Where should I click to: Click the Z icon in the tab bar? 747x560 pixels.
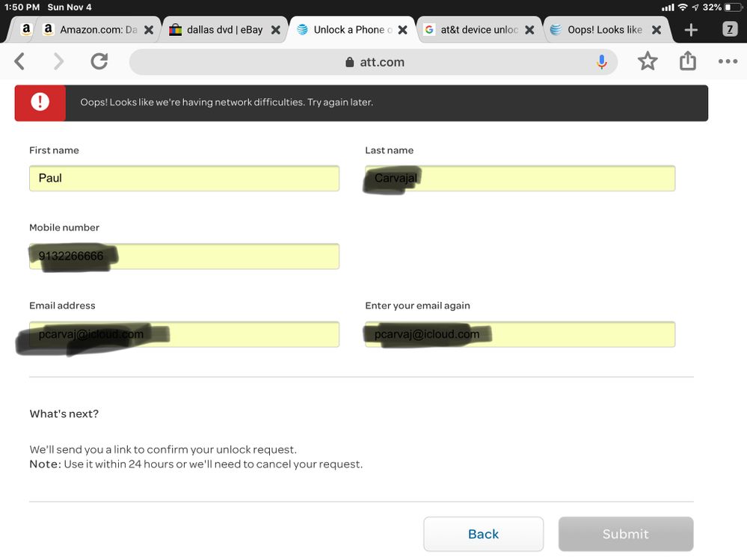tap(730, 30)
